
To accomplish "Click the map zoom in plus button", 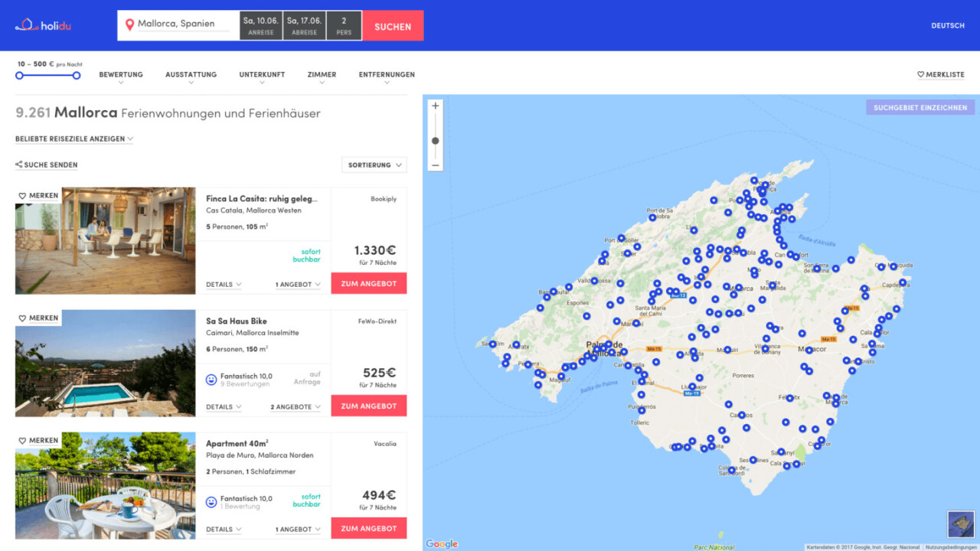I will [436, 106].
